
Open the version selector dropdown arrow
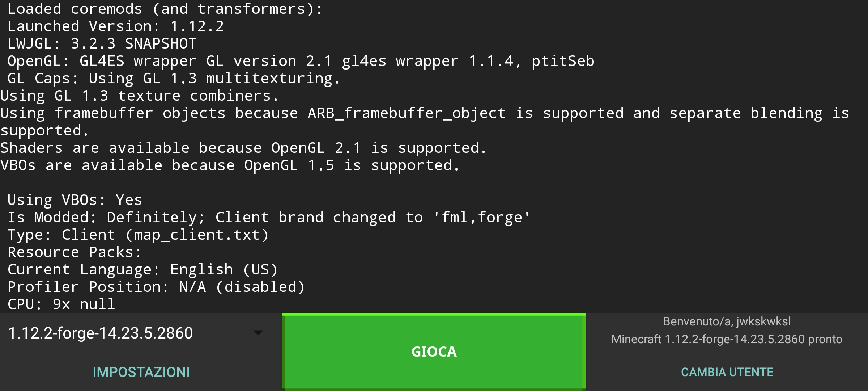[258, 332]
